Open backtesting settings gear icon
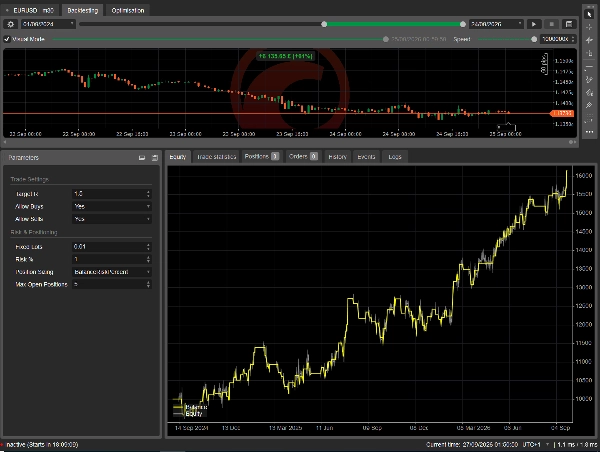The height and width of the screenshot is (452, 600). pos(11,24)
